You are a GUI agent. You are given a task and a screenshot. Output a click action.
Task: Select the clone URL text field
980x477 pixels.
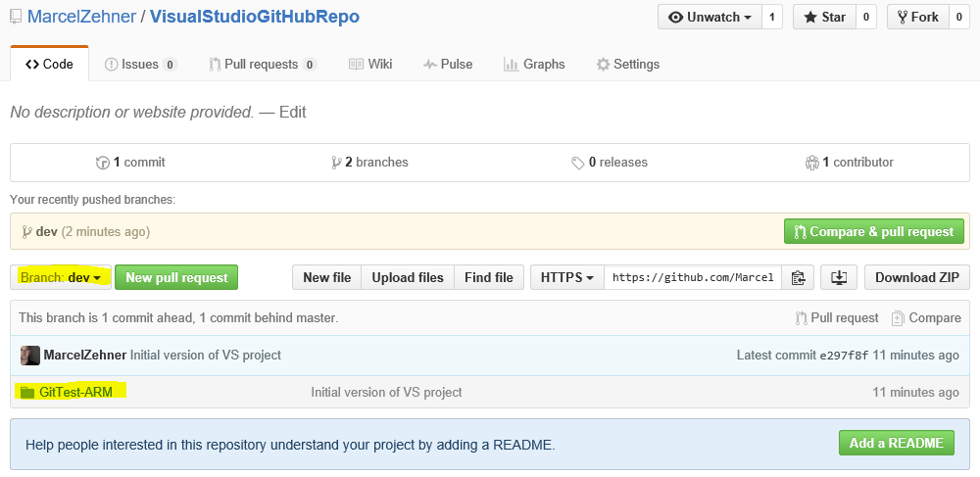693,278
